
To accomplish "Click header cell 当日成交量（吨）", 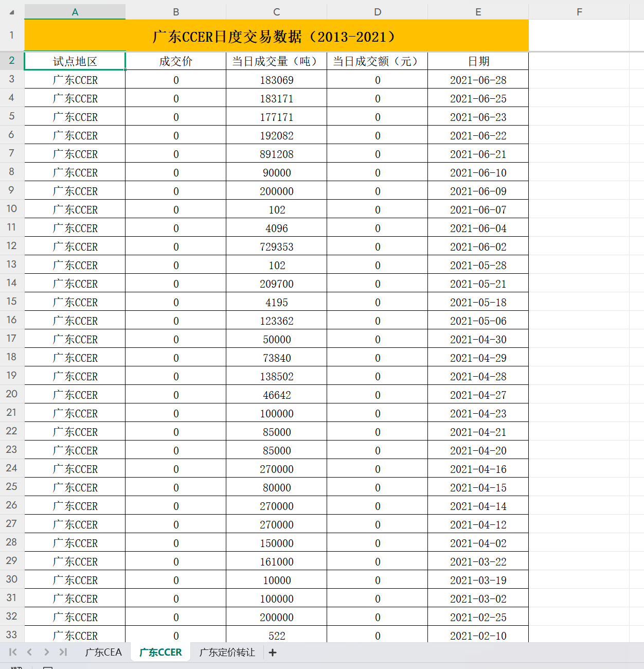I will pyautogui.click(x=277, y=61).
